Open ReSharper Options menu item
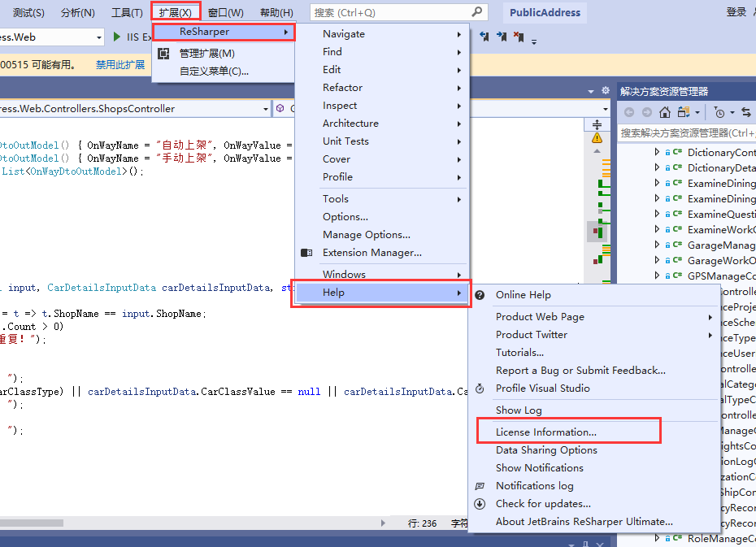This screenshot has height=547, width=756. (x=345, y=217)
